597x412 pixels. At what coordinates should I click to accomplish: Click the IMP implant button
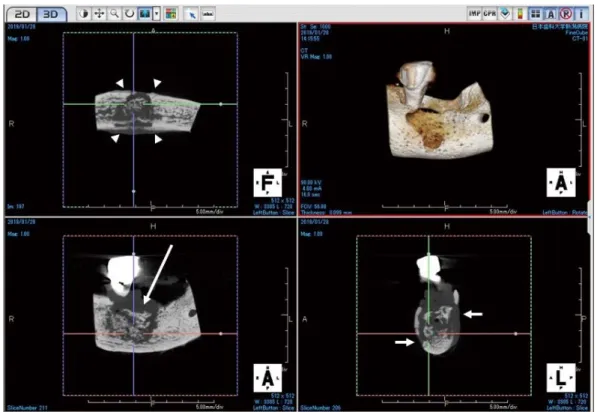pos(474,14)
